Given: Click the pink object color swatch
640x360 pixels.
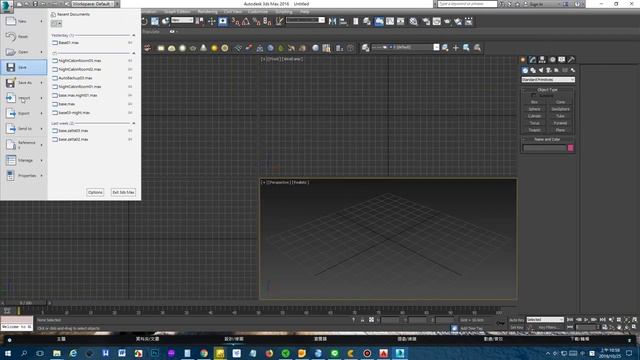Looking at the screenshot, I should (x=571, y=148).
